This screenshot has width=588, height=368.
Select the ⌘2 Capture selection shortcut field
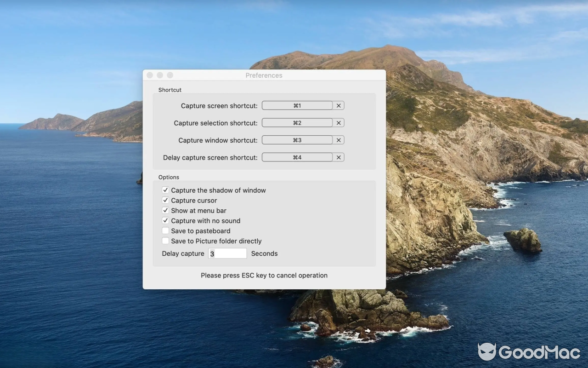[297, 122]
